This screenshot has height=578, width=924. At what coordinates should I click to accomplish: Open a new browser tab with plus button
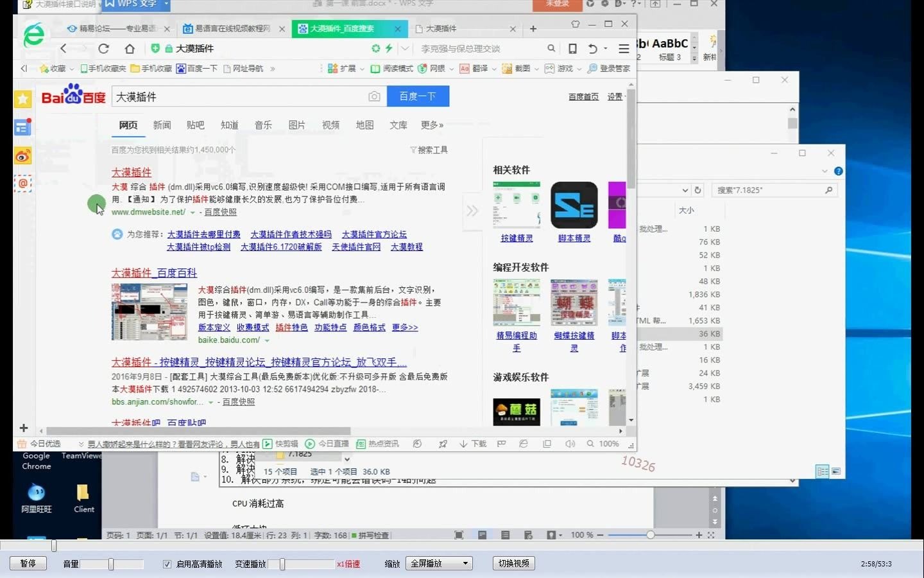pyautogui.click(x=533, y=28)
